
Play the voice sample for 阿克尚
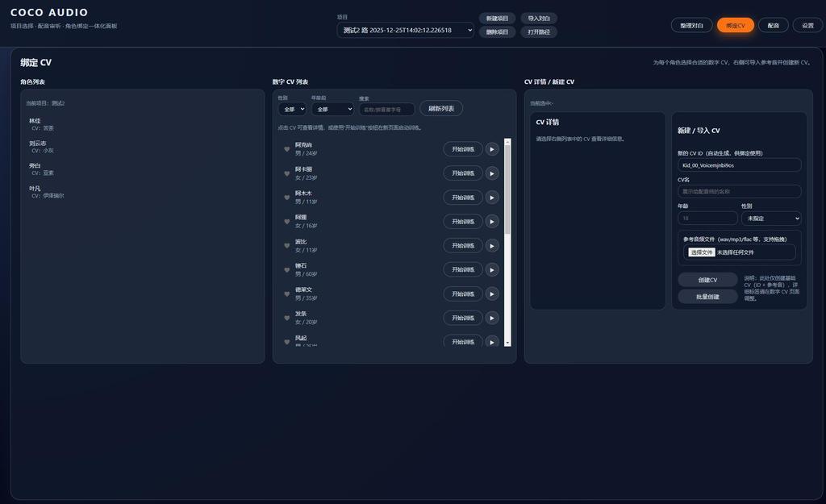[x=492, y=149]
